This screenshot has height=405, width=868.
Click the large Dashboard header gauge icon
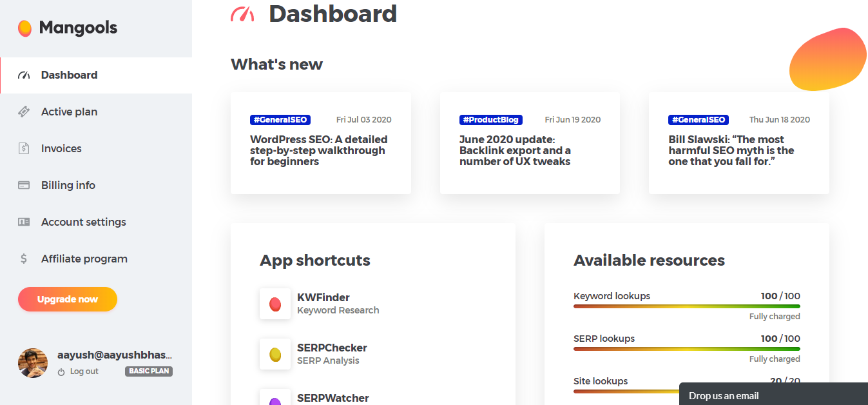pos(242,14)
